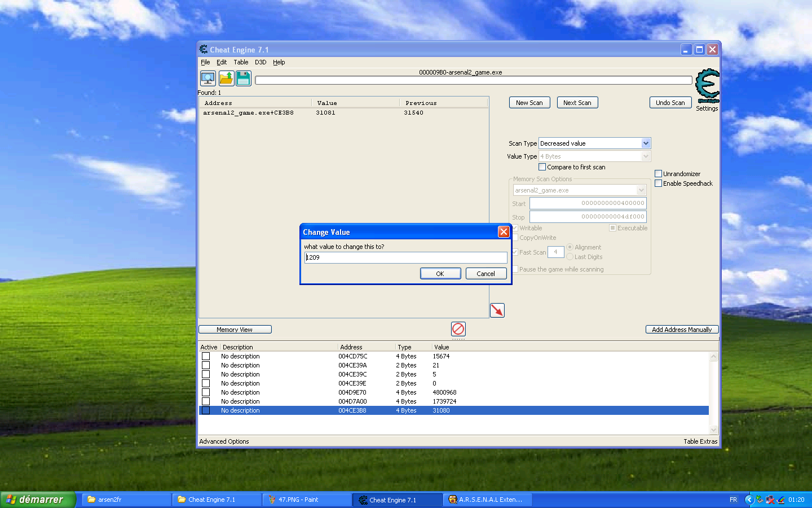
Task: Open the Help menu
Action: [x=279, y=62]
